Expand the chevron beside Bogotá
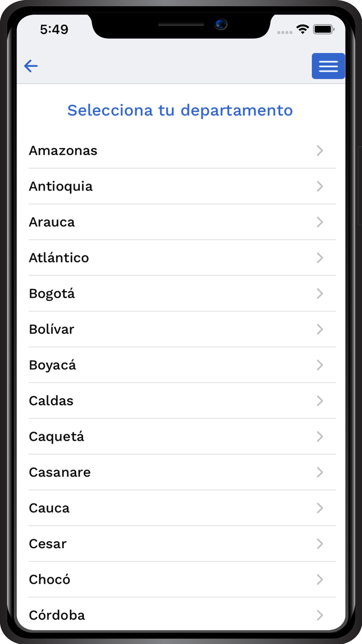The height and width of the screenshot is (644, 362). click(x=320, y=294)
